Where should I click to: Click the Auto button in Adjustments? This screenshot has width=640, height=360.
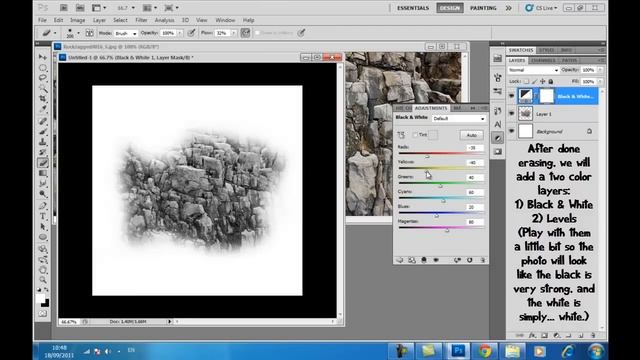[471, 135]
